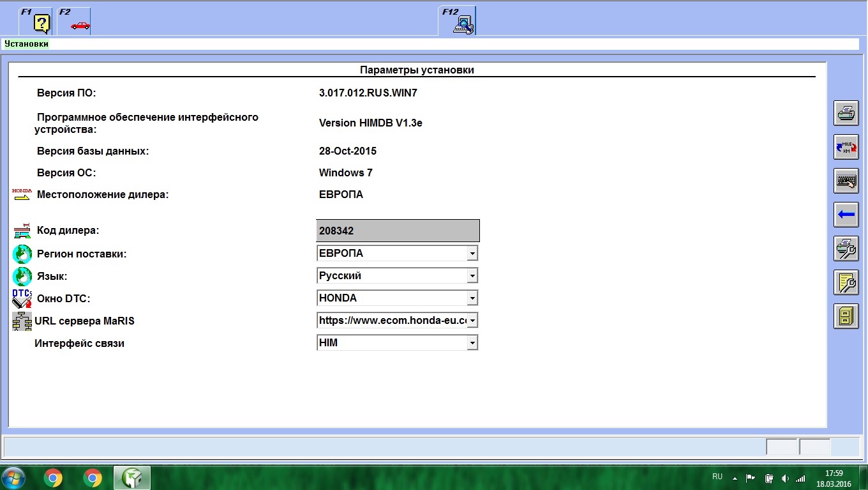Click the Windows 7 OS version value

click(x=345, y=172)
